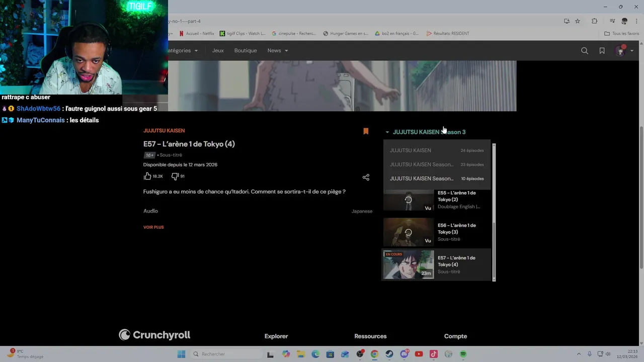The image size is (644, 362).
Task: Open the clock and date panel
Action: coord(626,354)
